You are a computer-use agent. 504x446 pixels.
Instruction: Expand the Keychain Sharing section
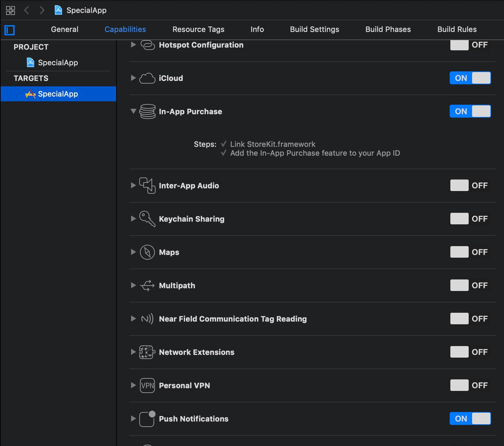click(x=133, y=219)
